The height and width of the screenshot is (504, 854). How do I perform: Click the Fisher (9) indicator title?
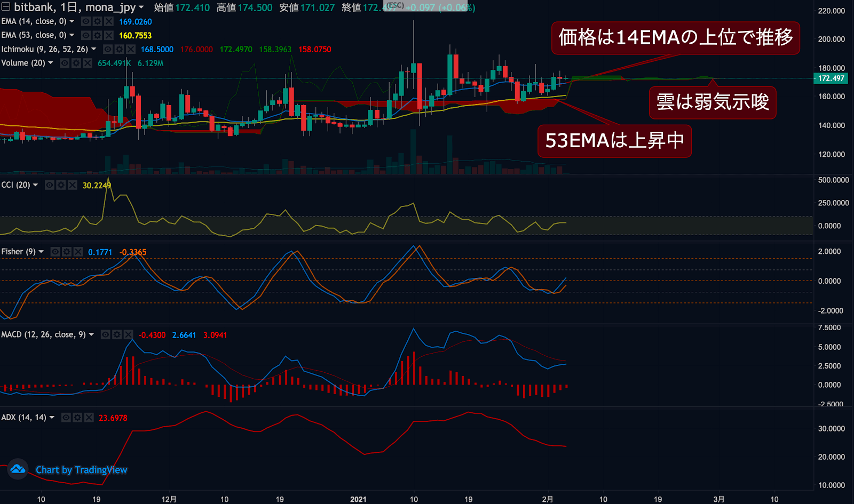point(18,252)
